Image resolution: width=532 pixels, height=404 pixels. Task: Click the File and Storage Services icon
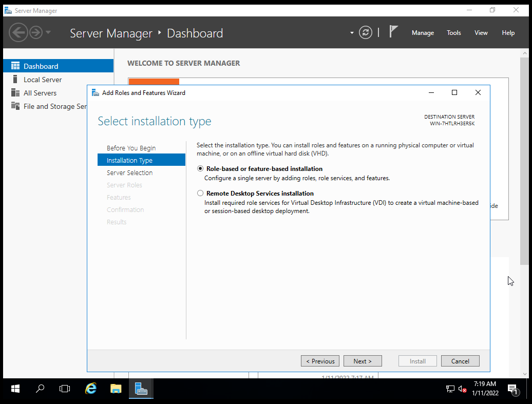pos(15,106)
